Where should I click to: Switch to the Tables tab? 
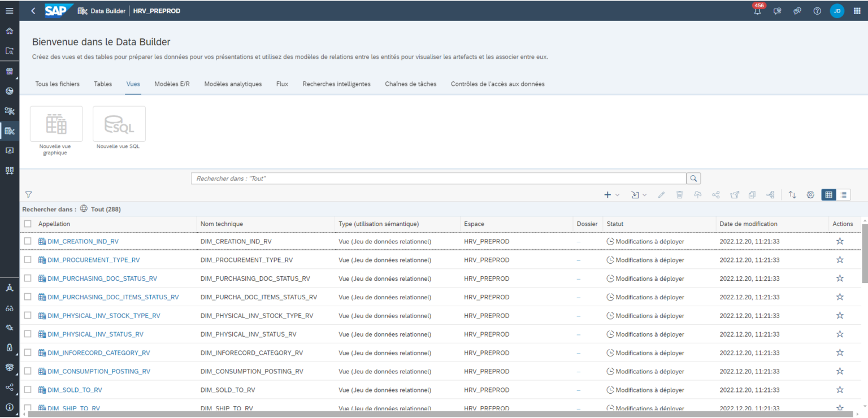click(102, 84)
